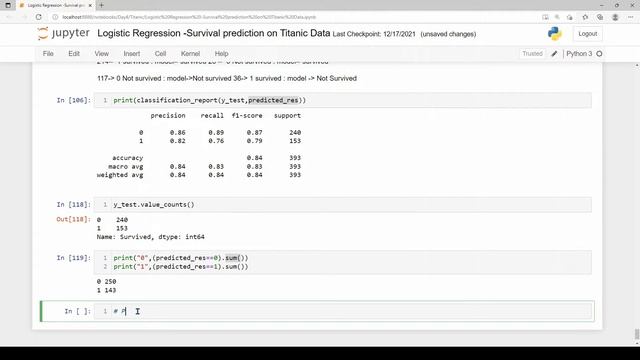Open the Edit menu
640x360 pixels.
(74, 53)
